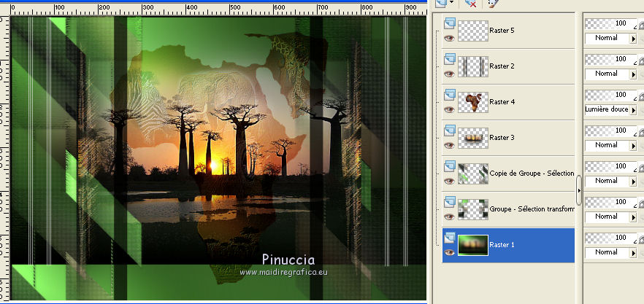Viewport: 644px width, 304px height.
Task: Open the New Layer dropdown arrow
Action: (452, 2)
